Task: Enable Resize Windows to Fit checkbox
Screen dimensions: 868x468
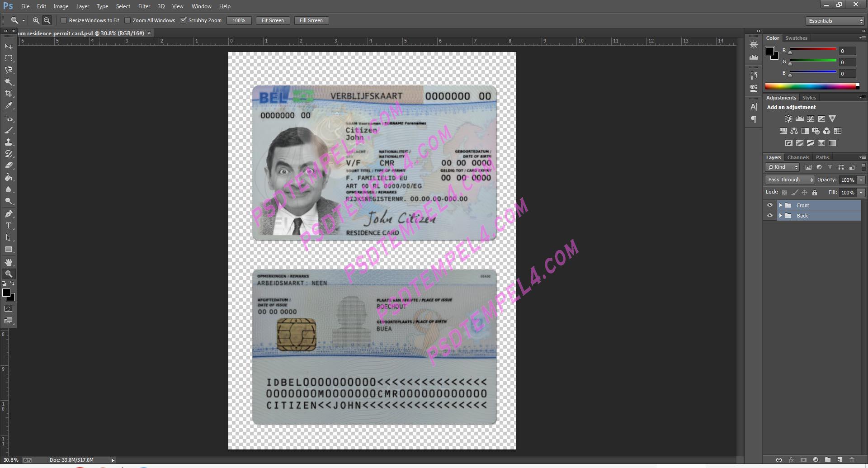Action: (x=64, y=20)
